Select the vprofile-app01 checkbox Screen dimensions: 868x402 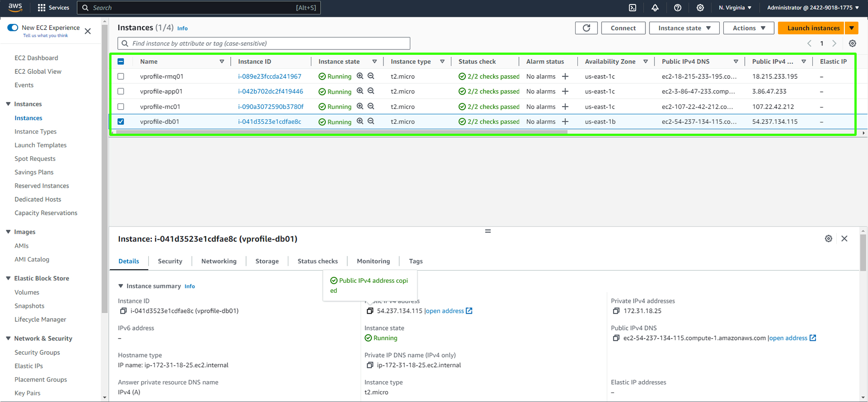tap(121, 92)
